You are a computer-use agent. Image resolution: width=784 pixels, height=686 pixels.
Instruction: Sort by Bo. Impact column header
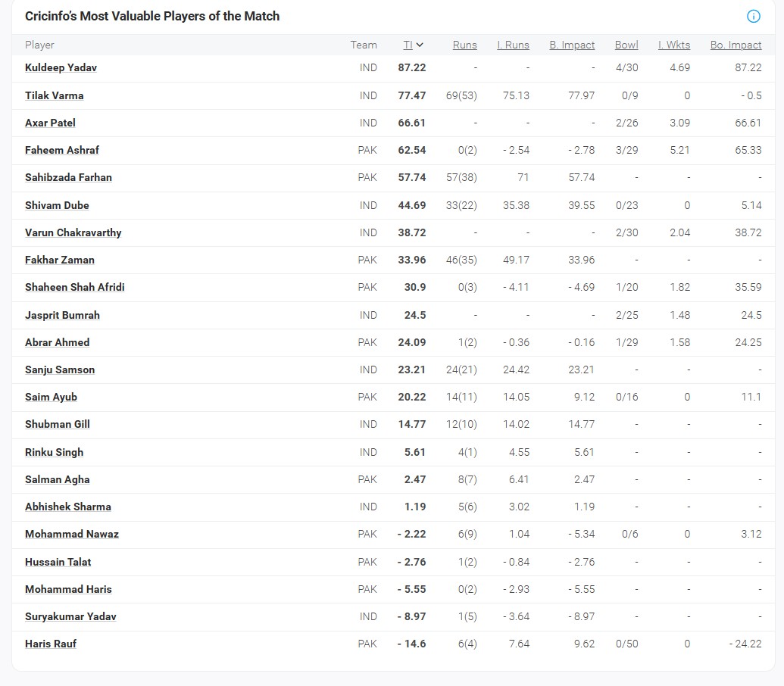[736, 45]
